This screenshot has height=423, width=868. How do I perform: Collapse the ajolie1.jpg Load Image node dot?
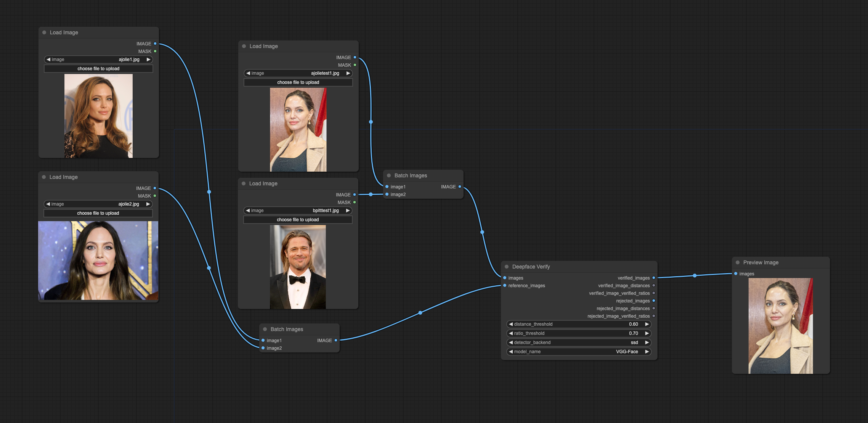coord(44,32)
